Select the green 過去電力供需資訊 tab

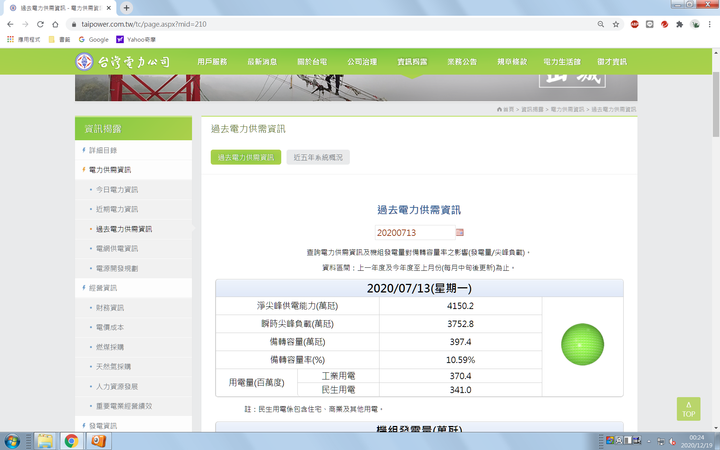246,157
